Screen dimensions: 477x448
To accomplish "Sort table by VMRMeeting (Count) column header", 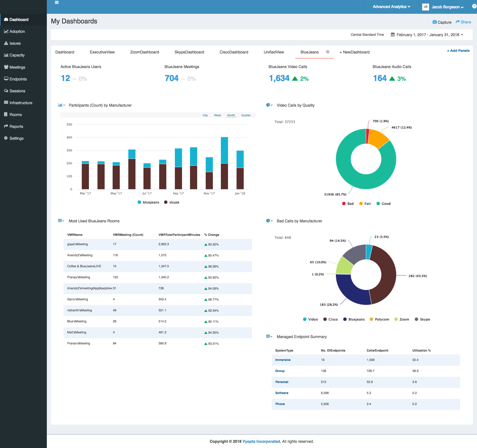I will pyautogui.click(x=128, y=235).
